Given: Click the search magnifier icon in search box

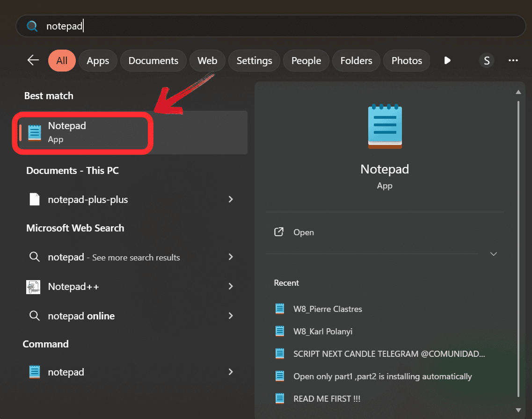Looking at the screenshot, I should click(x=32, y=26).
